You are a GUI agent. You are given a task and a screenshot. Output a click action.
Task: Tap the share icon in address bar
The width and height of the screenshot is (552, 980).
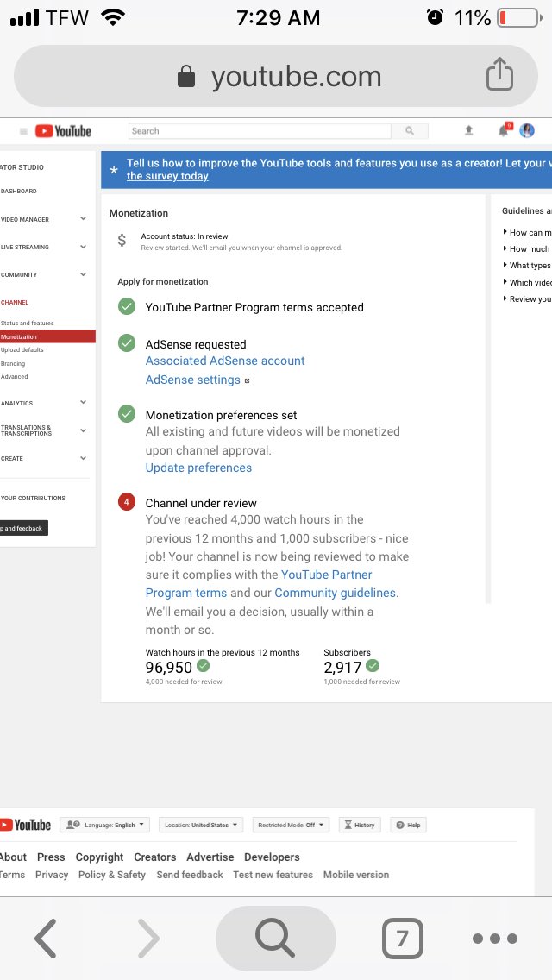pyautogui.click(x=499, y=74)
